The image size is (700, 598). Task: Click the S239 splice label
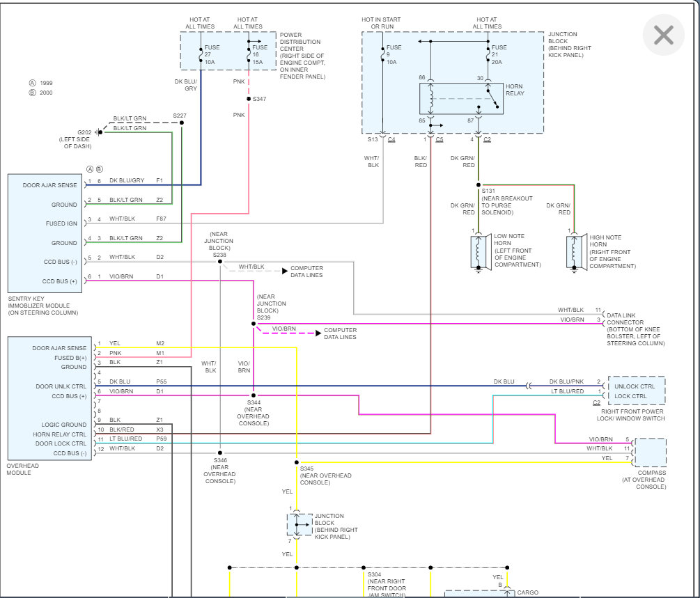(x=263, y=317)
